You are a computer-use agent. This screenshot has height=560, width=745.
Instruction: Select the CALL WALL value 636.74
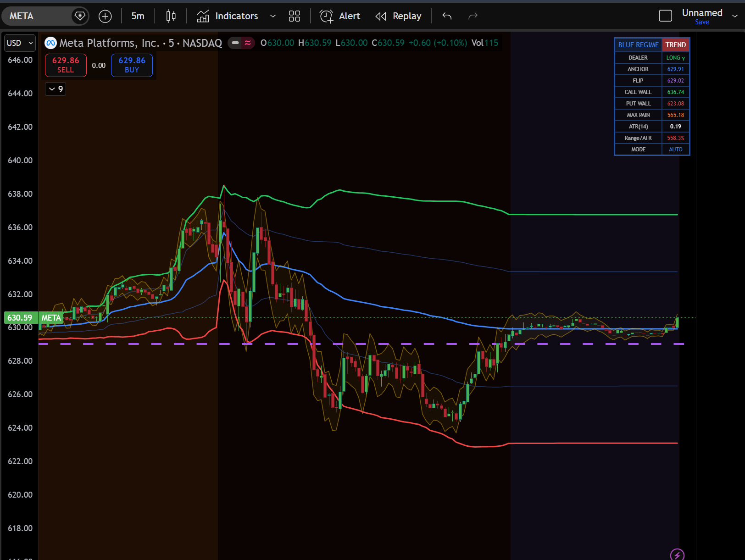(676, 92)
